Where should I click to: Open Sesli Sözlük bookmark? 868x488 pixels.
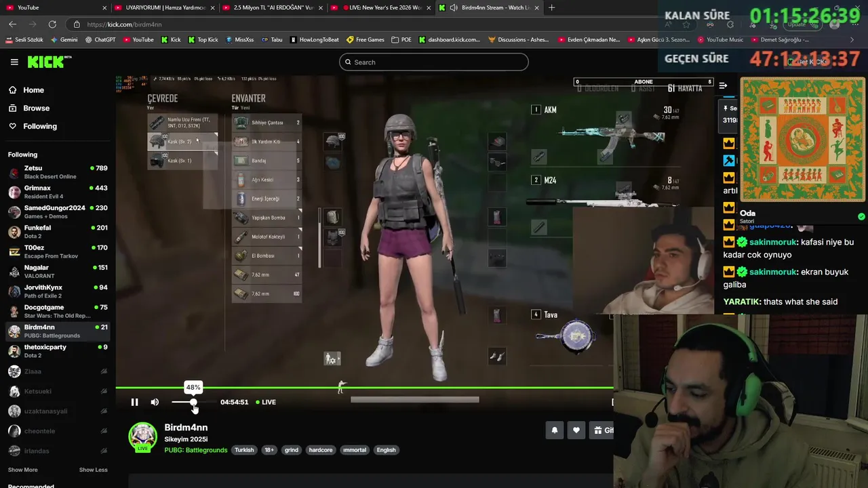pos(24,40)
